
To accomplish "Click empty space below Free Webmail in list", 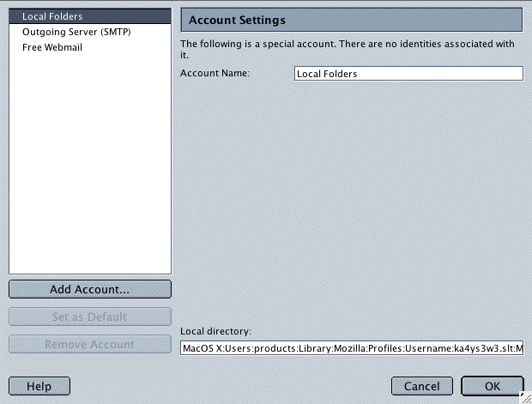I will click(x=90, y=163).
